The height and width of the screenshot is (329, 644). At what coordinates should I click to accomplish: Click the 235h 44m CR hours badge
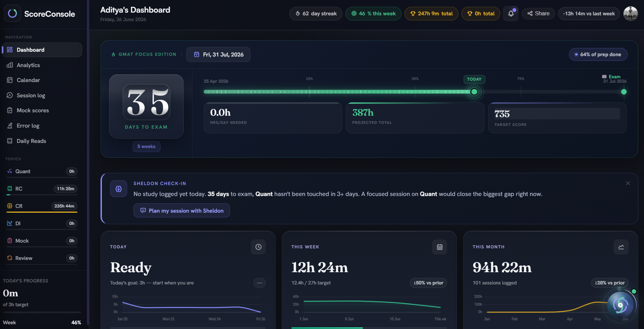pyautogui.click(x=64, y=206)
